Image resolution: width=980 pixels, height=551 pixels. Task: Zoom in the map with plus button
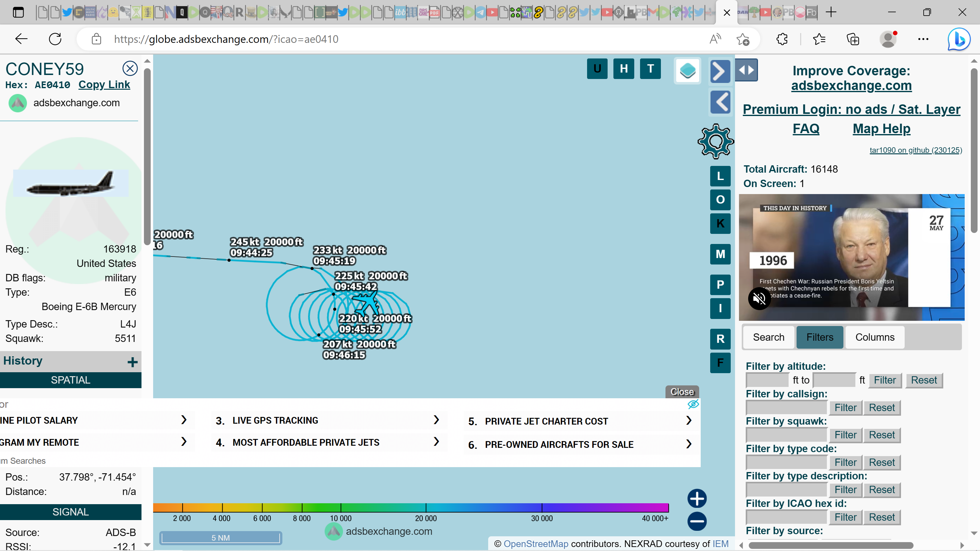(x=697, y=499)
